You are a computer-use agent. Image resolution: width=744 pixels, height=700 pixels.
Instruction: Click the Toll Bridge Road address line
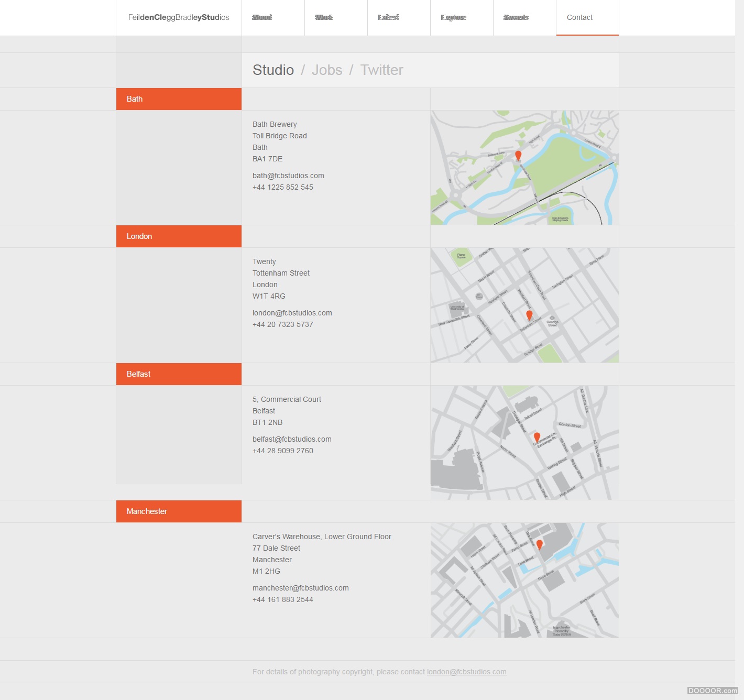280,136
